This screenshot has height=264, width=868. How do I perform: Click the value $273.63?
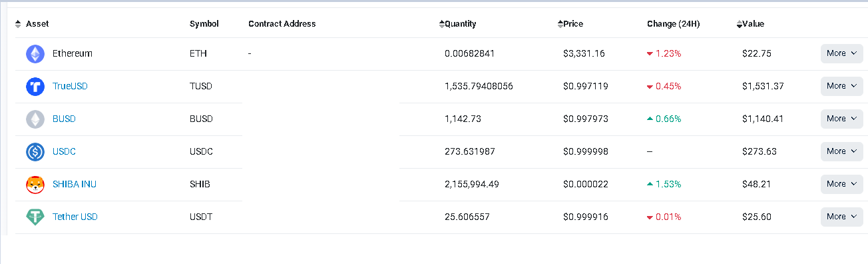759,151
